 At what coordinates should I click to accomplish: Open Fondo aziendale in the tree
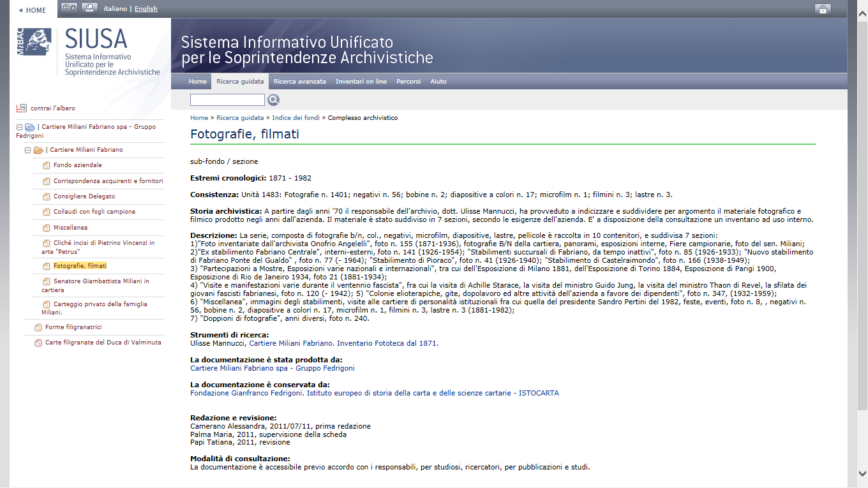pos(78,165)
